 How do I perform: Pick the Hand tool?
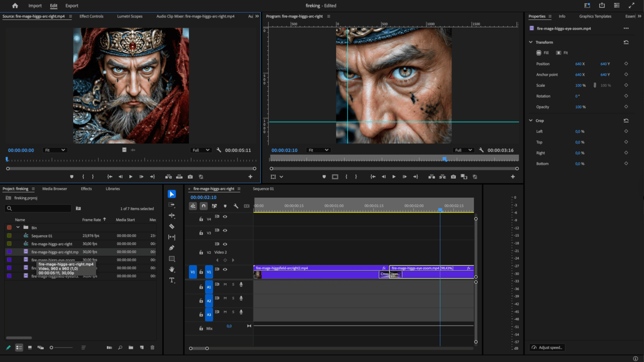[x=172, y=269]
